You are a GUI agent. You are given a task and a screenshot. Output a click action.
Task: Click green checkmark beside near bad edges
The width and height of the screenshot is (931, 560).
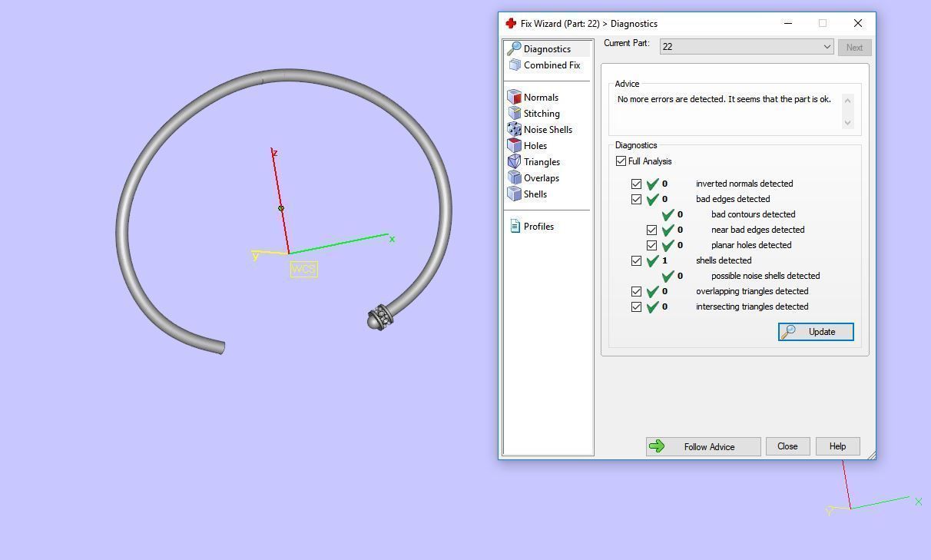click(x=668, y=230)
